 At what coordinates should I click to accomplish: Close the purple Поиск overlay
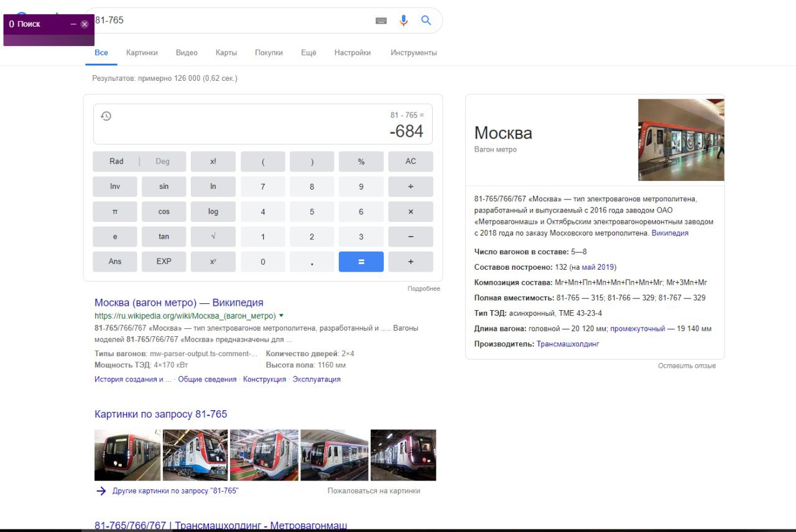point(85,24)
